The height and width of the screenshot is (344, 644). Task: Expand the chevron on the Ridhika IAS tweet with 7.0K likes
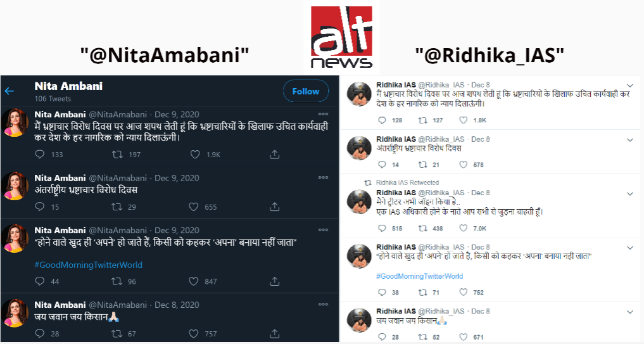click(x=630, y=194)
